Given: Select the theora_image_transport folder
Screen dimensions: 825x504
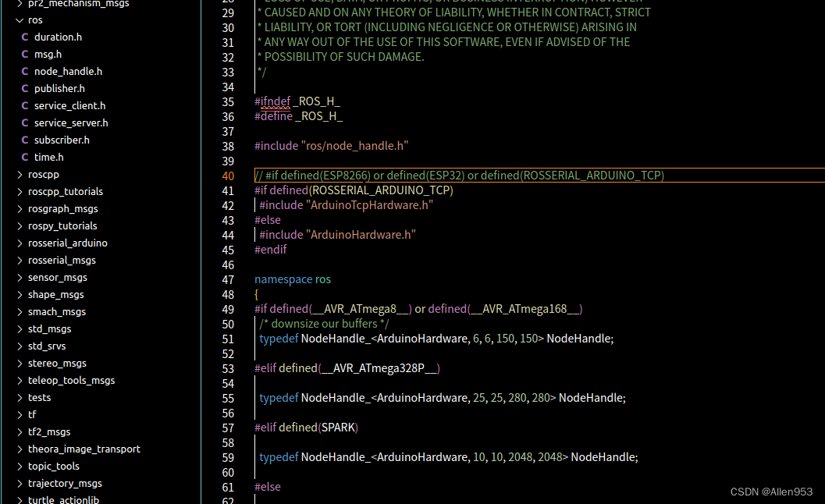Looking at the screenshot, I should pos(84,449).
